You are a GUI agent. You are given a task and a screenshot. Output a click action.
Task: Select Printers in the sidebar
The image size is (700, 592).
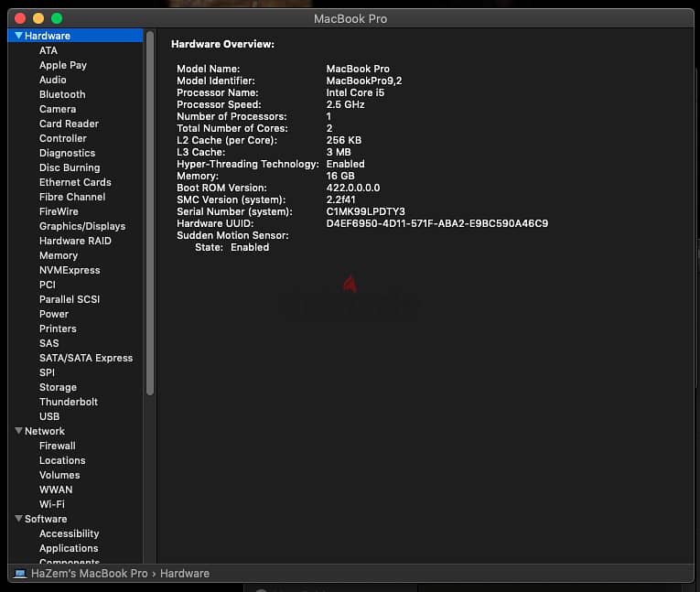[x=58, y=328]
